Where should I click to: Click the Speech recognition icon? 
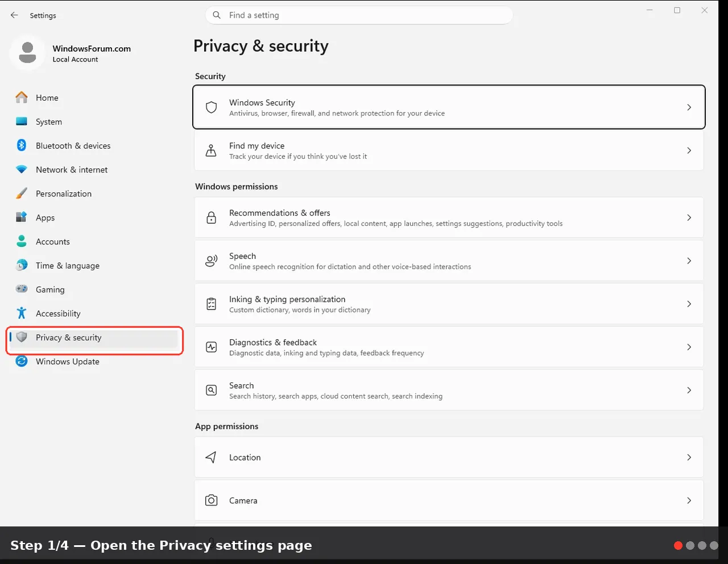click(x=211, y=261)
